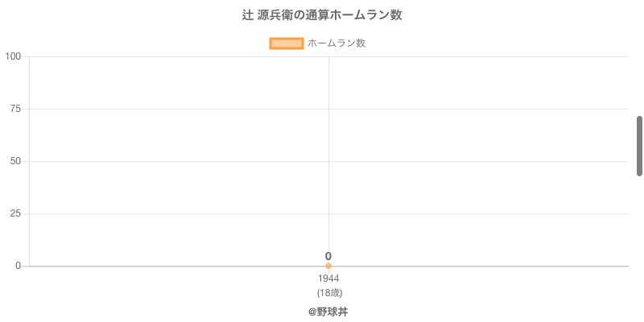Click the vertical scrollbar thumb on the right

[640, 146]
